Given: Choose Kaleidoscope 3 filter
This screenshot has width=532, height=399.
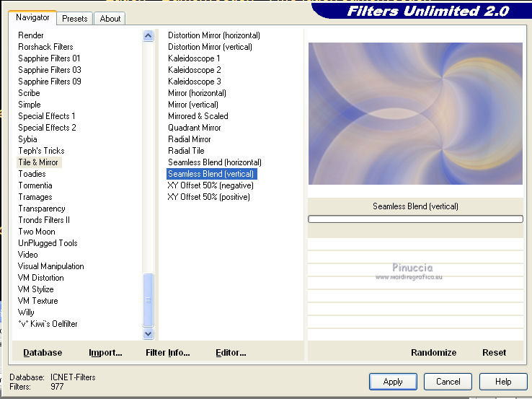Looking at the screenshot, I should pos(195,82).
